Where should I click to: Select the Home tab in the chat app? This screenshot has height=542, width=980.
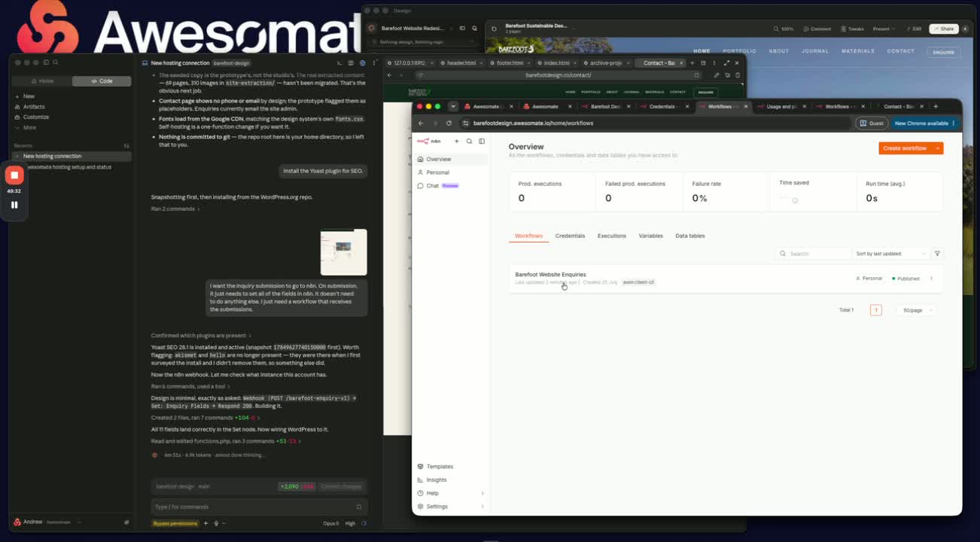(43, 81)
